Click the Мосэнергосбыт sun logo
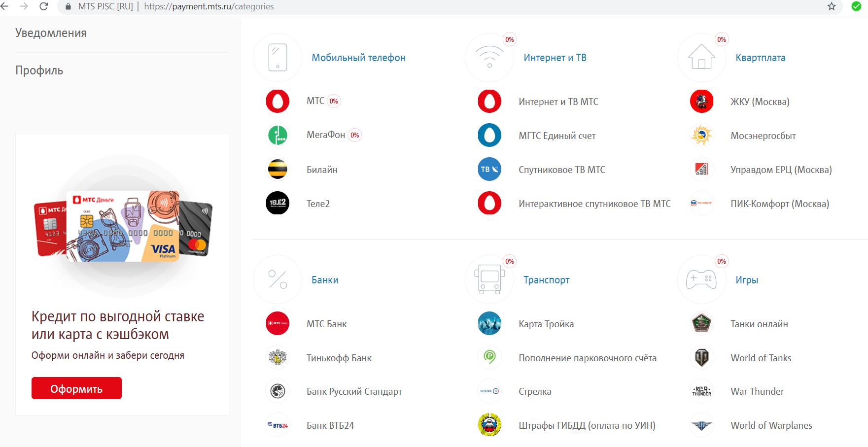 [x=701, y=135]
